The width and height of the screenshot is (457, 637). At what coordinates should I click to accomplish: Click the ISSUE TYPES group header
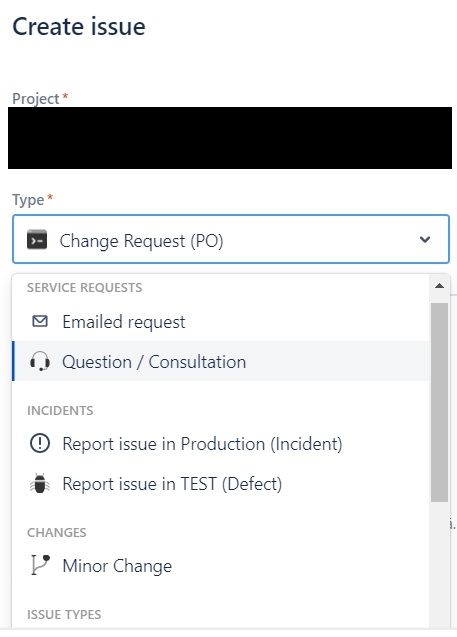(64, 614)
